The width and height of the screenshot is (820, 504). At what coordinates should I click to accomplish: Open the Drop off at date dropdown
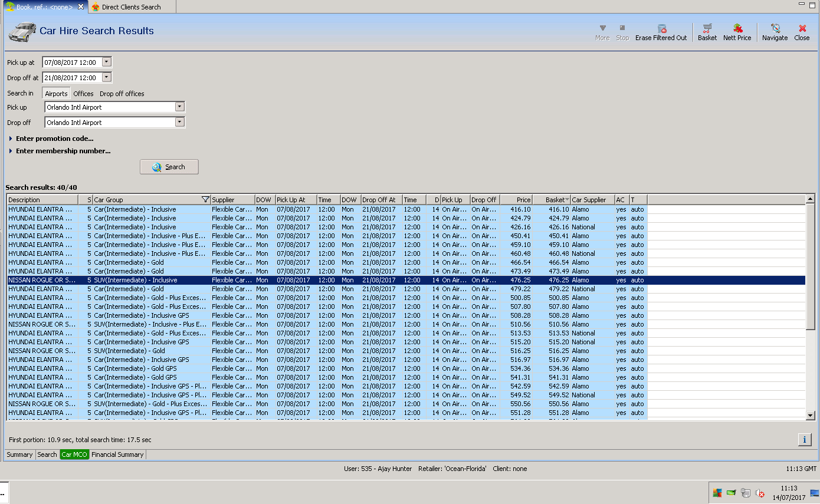pos(106,77)
